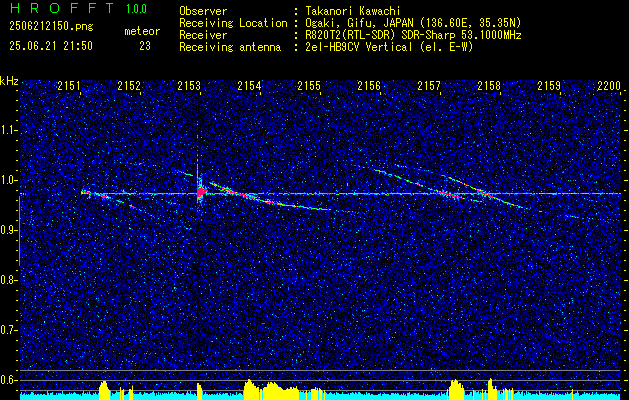Click the 1.0 kHz frequency label

(9, 180)
